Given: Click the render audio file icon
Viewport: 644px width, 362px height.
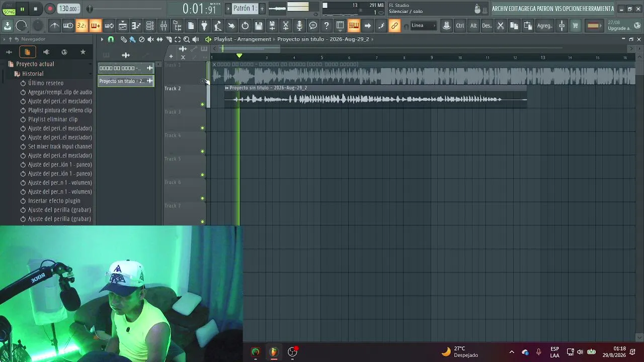Looking at the screenshot, I should 272,26.
